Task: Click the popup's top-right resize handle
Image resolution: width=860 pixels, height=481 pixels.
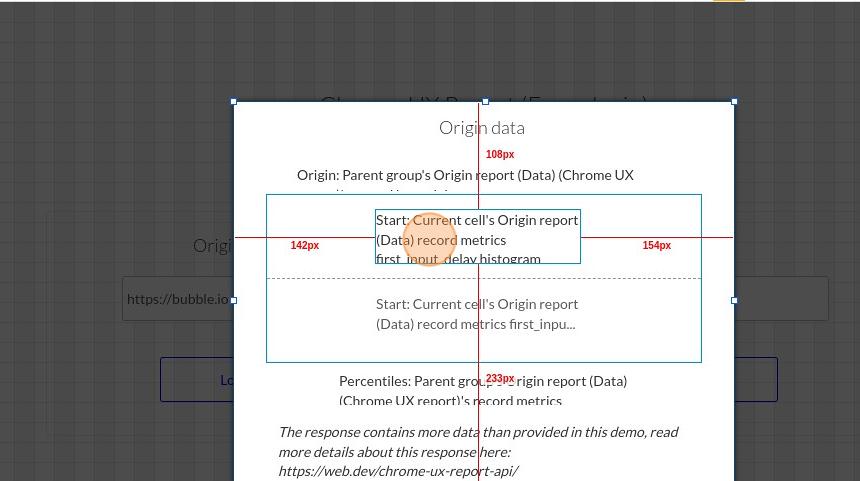Action: (x=734, y=101)
